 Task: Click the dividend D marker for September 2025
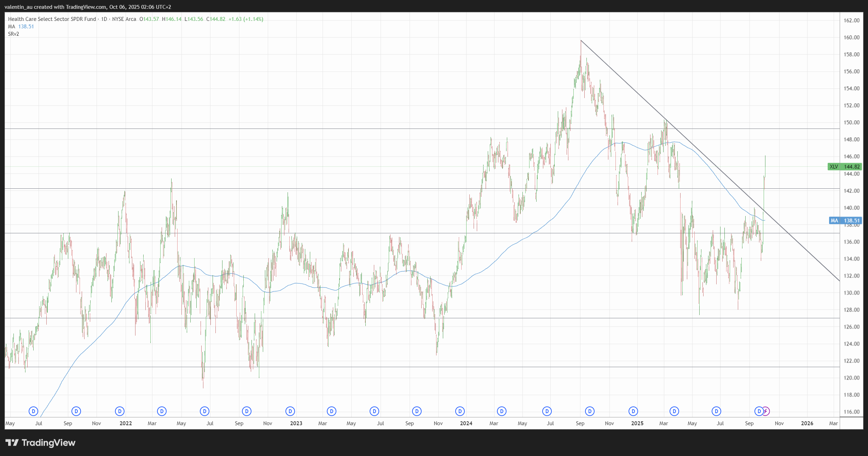(759, 411)
